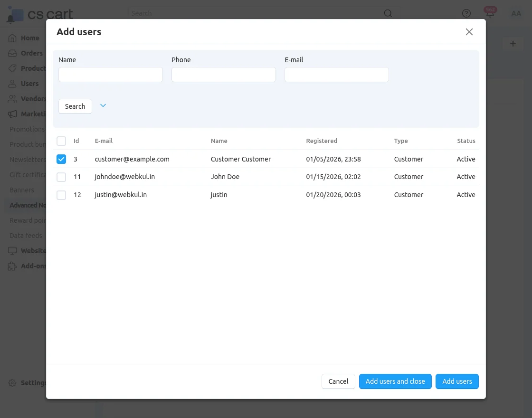Click the Users sidebar icon
The height and width of the screenshot is (418, 532).
point(13,84)
